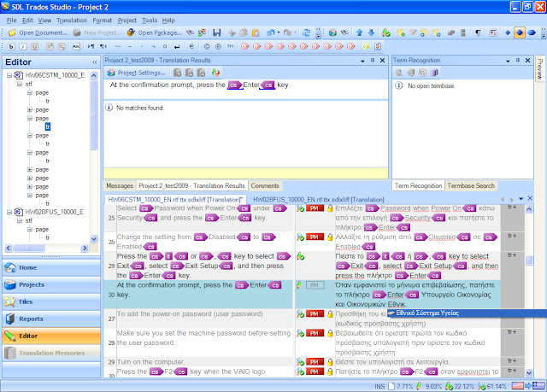Open Translation Results panel dropdown arrow
The image size is (547, 392).
tap(362, 61)
